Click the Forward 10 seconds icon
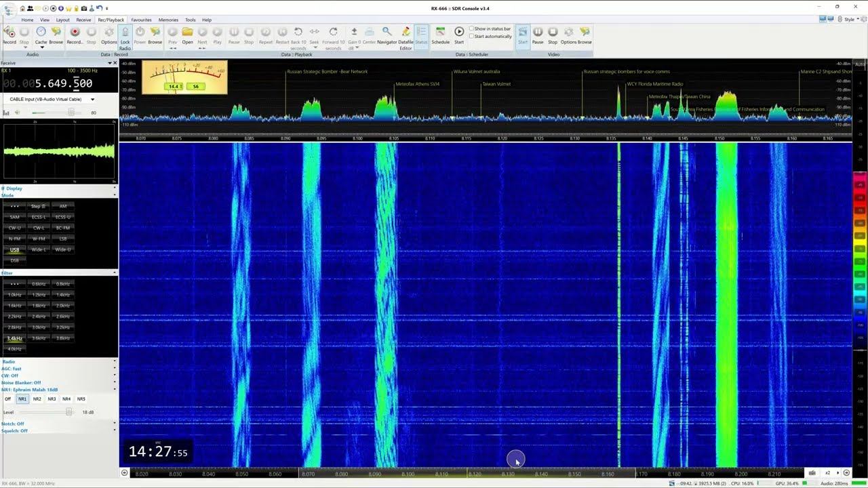The width and height of the screenshot is (868, 488). [x=333, y=38]
